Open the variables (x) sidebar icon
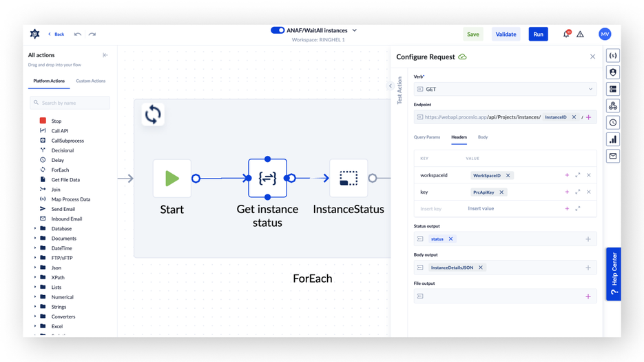 (x=612, y=55)
